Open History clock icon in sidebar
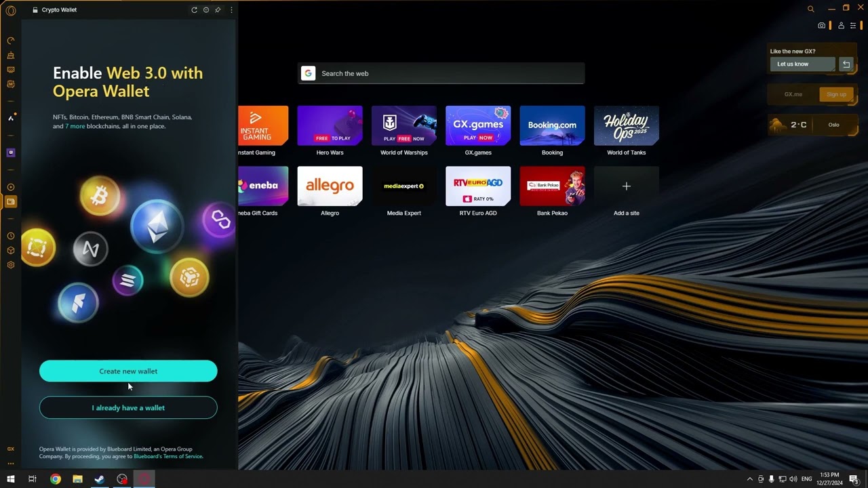This screenshot has width=868, height=488. pos(10,236)
